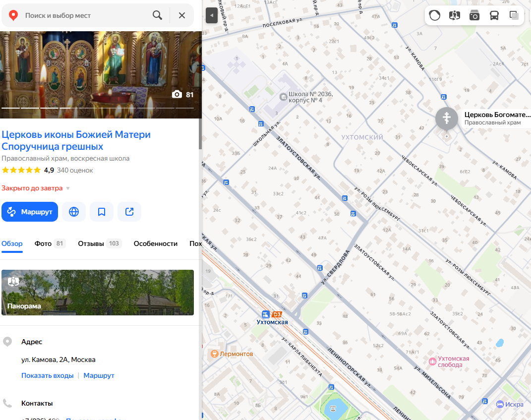Click the search magnifier icon

[157, 15]
